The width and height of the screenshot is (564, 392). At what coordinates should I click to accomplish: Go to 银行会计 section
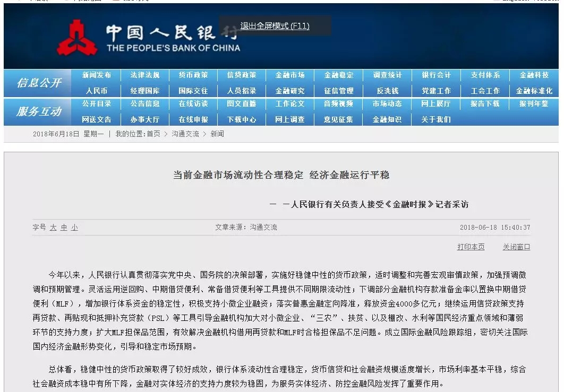tap(437, 75)
